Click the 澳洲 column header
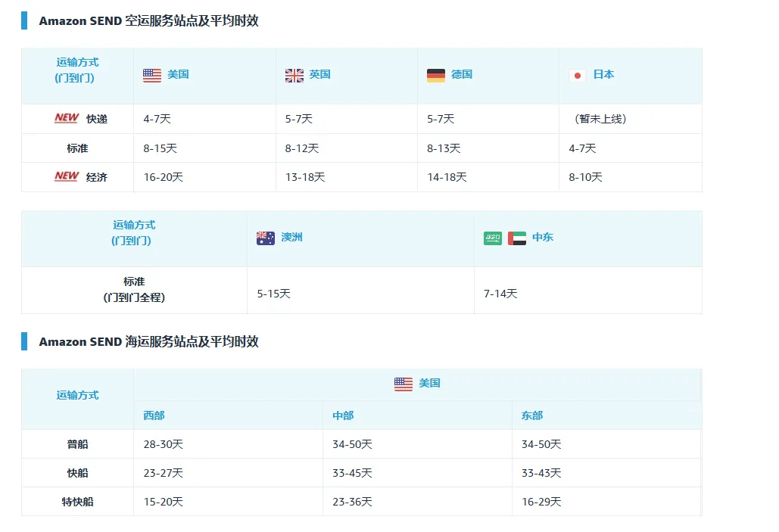This screenshot has height=532, width=779. 291,238
